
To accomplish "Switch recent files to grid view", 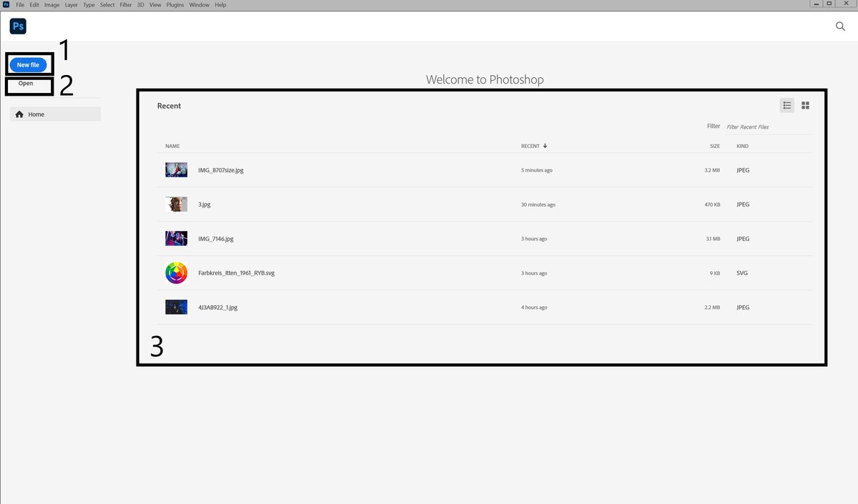I will click(x=805, y=105).
